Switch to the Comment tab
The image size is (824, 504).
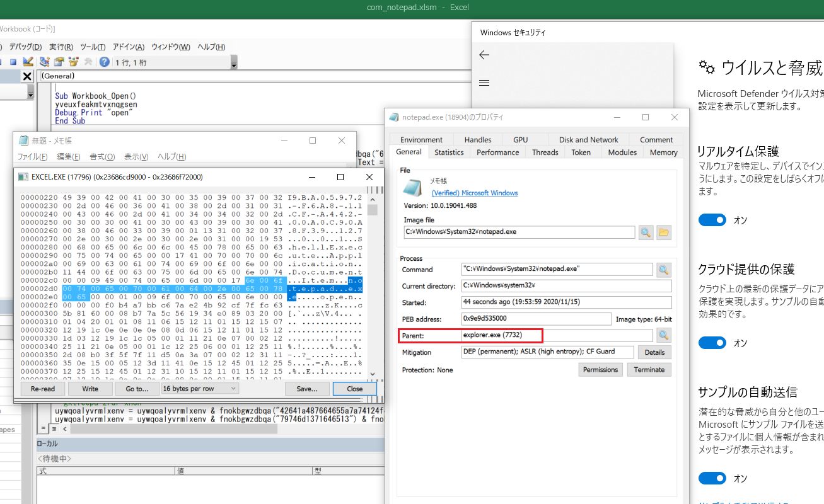(656, 140)
